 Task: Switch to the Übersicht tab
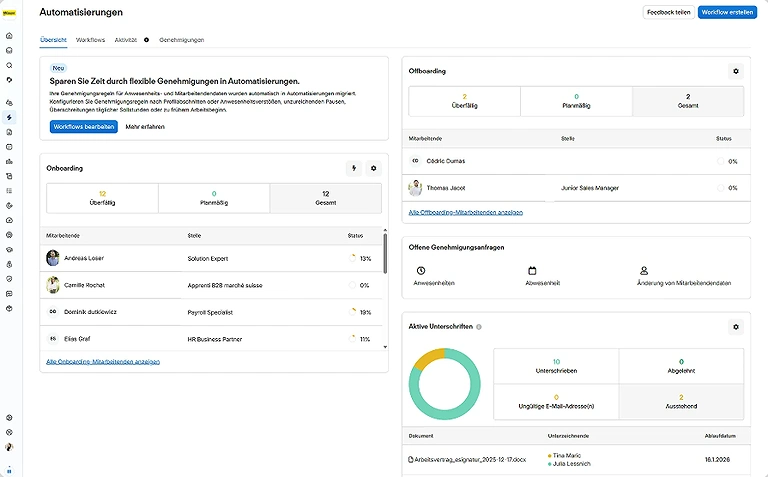pyautogui.click(x=53, y=40)
